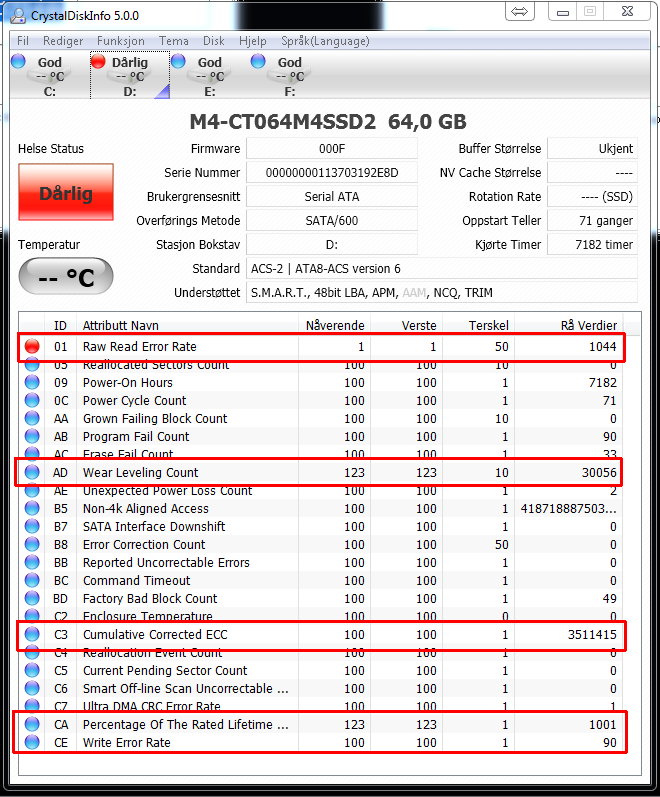Open the Tema menu
Viewport: 660px width, 797px height.
[x=173, y=41]
